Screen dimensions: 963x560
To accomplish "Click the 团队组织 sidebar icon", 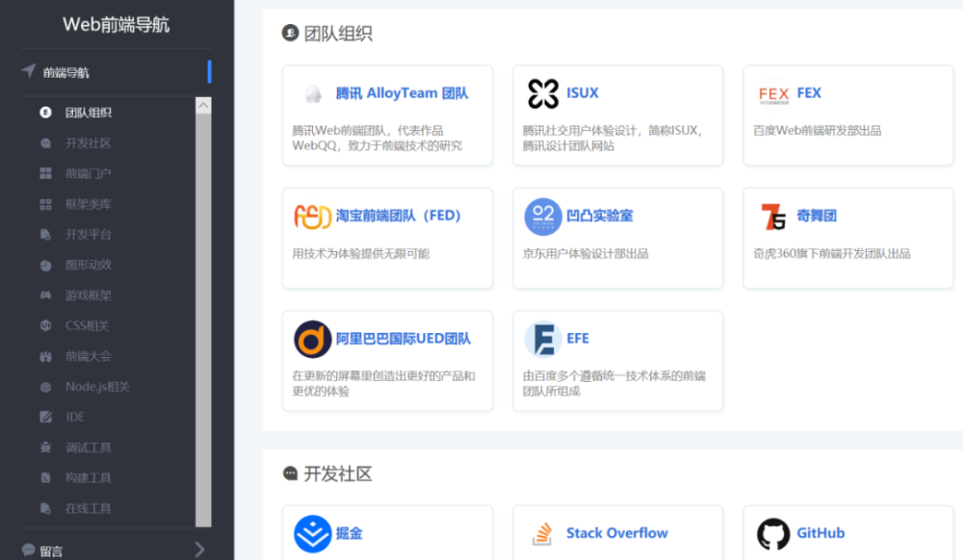I will point(45,113).
